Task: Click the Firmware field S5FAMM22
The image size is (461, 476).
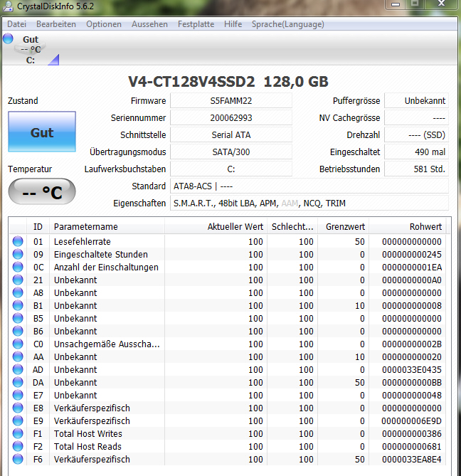Action: pyautogui.click(x=231, y=101)
